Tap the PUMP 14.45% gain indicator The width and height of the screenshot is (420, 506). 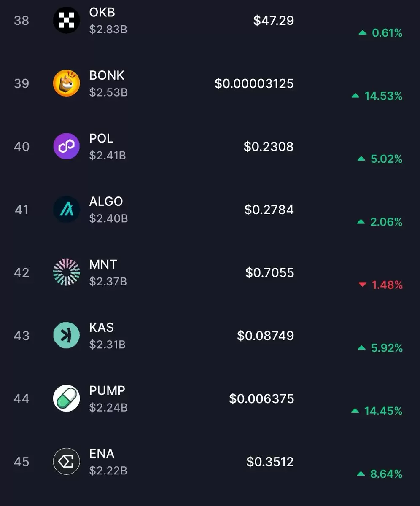point(377,411)
